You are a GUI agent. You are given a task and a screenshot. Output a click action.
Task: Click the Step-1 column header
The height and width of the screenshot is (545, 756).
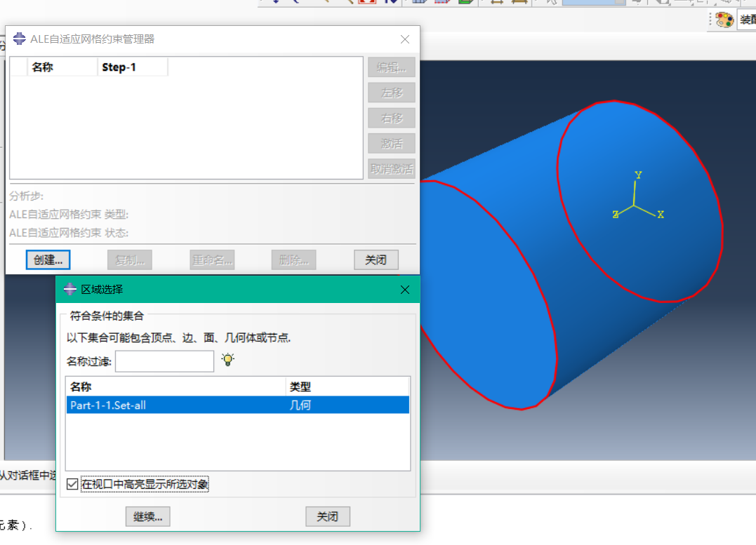tap(132, 67)
